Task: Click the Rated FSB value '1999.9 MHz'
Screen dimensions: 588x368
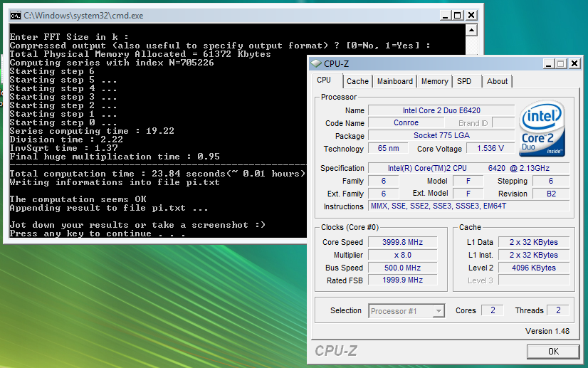Action: point(402,280)
